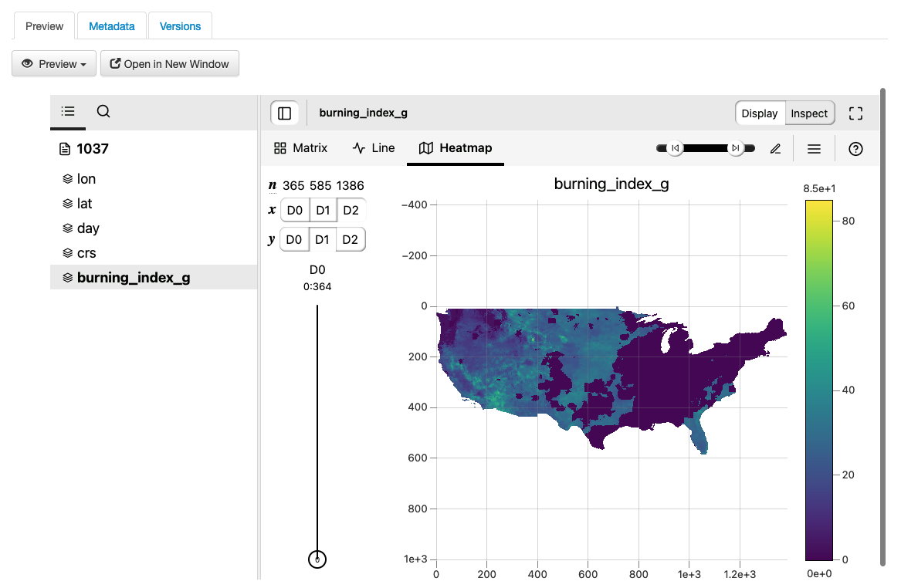This screenshot has width=901, height=588.
Task: Click the pencil edit domain icon
Action: pos(775,149)
